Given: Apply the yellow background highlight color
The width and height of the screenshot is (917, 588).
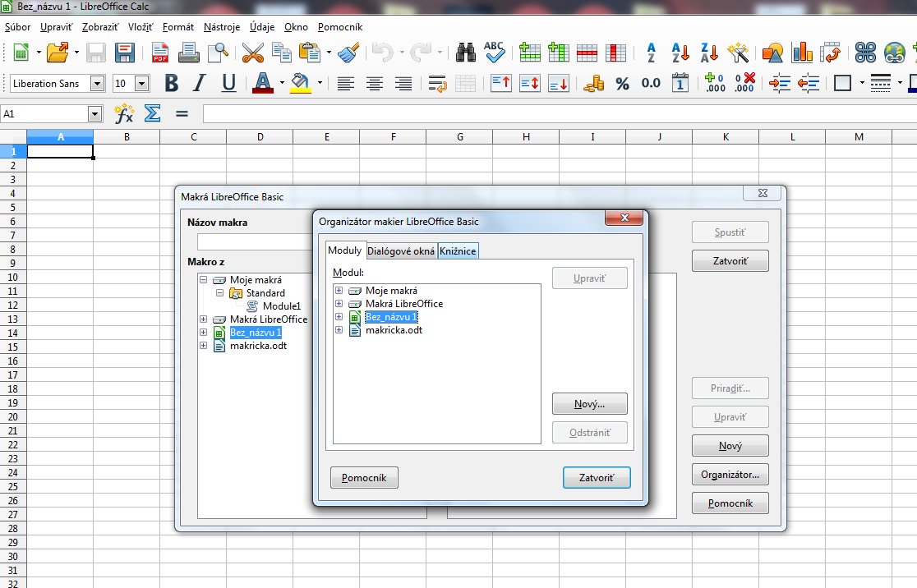Looking at the screenshot, I should pyautogui.click(x=301, y=83).
